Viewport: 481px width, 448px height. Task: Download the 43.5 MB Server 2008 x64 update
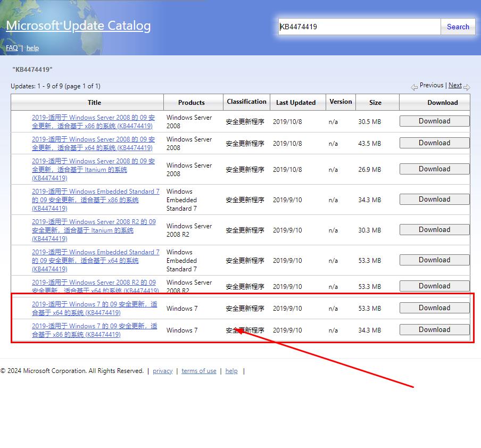[x=434, y=143]
